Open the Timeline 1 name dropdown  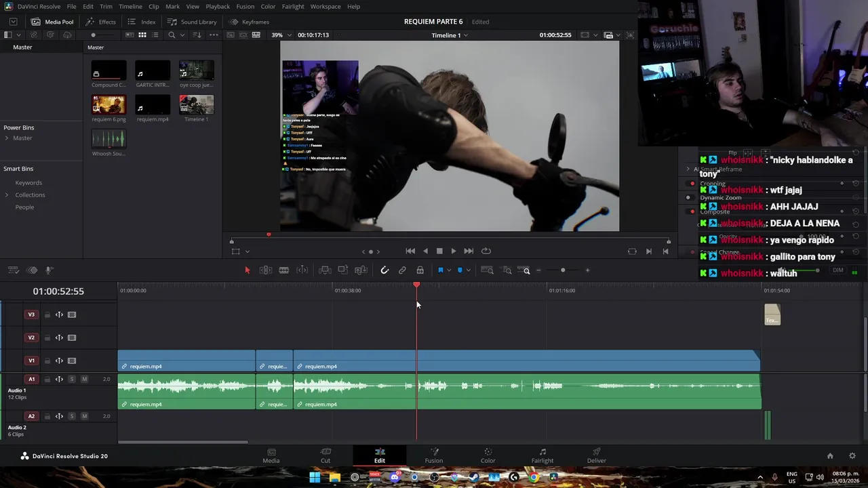450,35
